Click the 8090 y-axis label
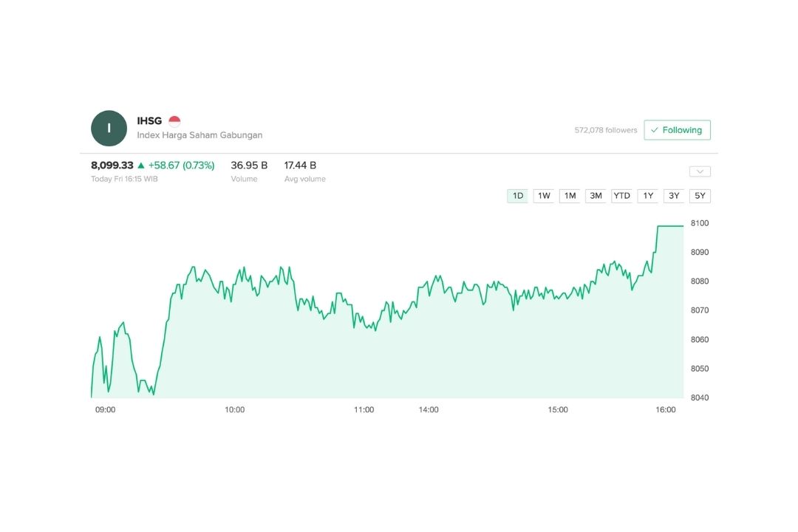 click(700, 252)
